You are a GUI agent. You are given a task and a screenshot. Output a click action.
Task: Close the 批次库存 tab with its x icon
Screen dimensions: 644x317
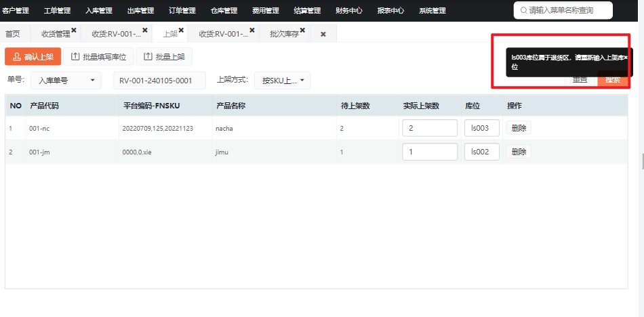pyautogui.click(x=303, y=30)
